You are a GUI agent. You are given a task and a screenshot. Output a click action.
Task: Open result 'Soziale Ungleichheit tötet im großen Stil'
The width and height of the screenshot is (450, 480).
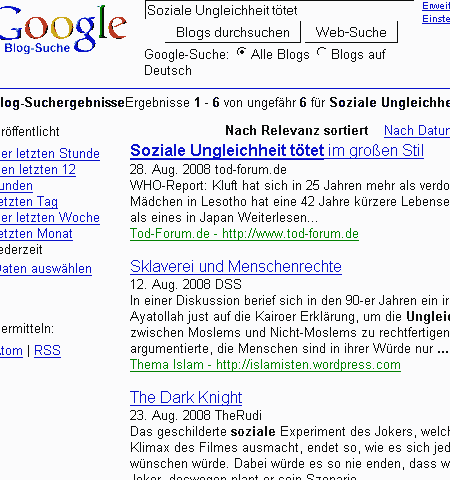277,151
